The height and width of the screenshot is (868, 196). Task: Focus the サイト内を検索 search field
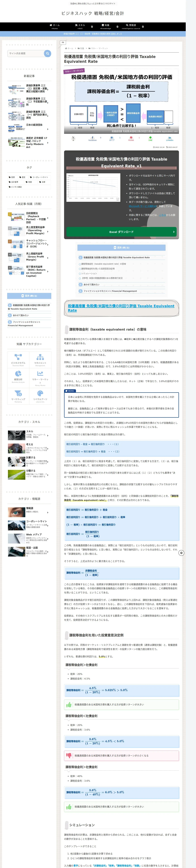26,53
